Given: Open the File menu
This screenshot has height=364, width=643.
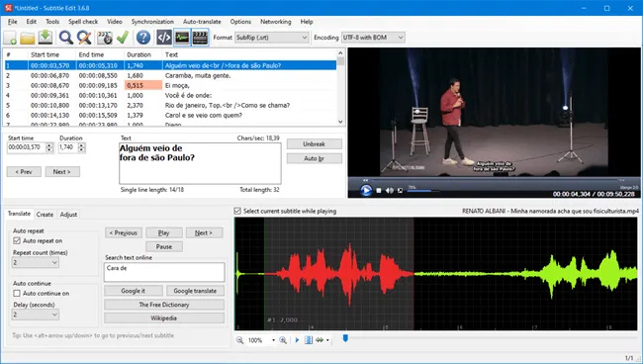Looking at the screenshot, I should click(x=13, y=22).
